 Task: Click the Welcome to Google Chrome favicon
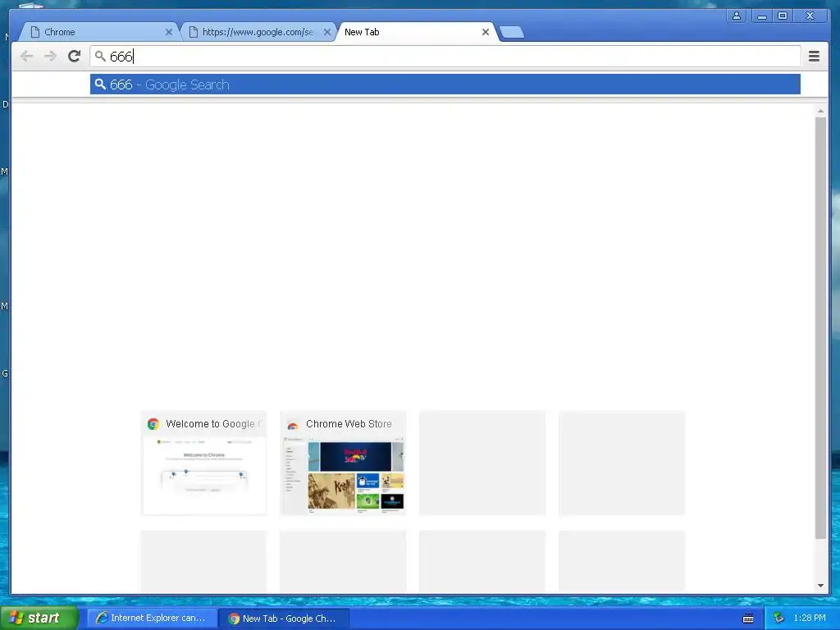coord(153,424)
